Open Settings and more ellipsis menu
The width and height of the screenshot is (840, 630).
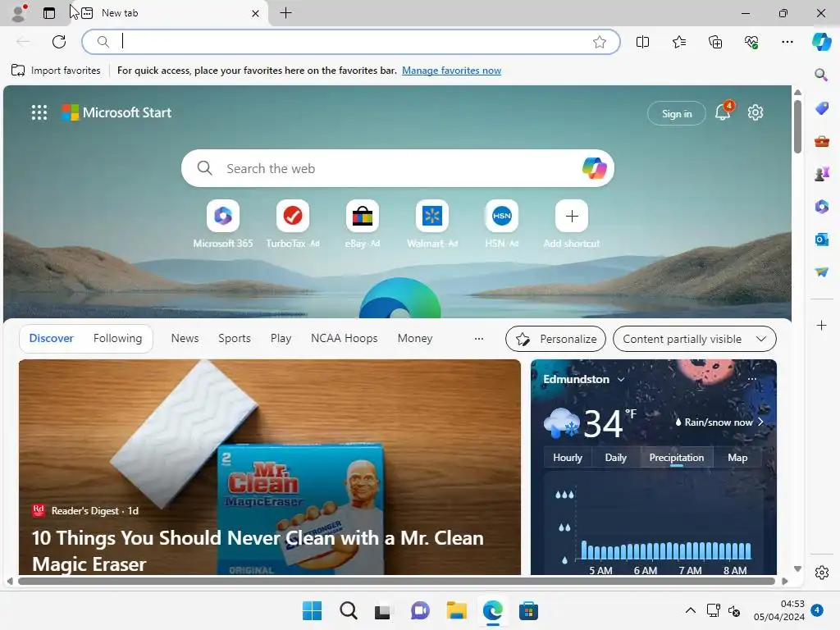click(787, 42)
